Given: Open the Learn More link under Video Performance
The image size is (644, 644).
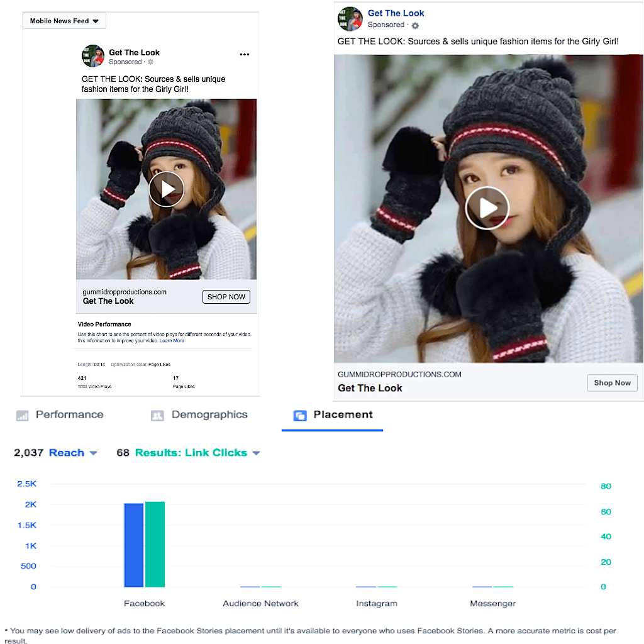Looking at the screenshot, I should tap(172, 341).
